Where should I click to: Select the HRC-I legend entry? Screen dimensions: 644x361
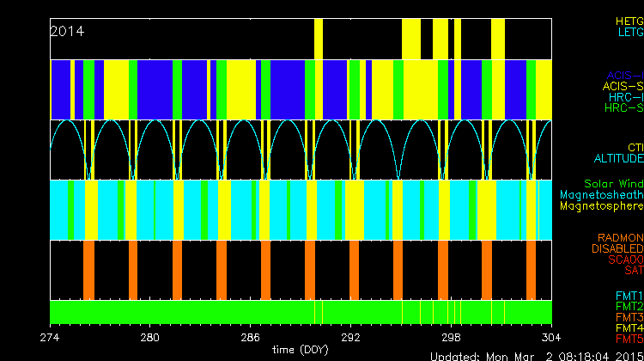click(625, 97)
